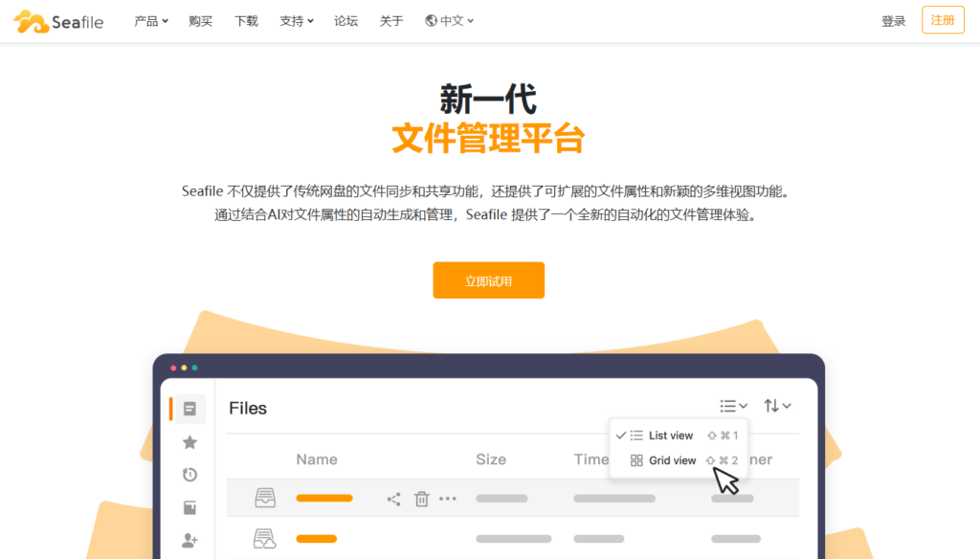980x559 pixels.
Task: Click the three-dots more icon in row
Action: 448,499
